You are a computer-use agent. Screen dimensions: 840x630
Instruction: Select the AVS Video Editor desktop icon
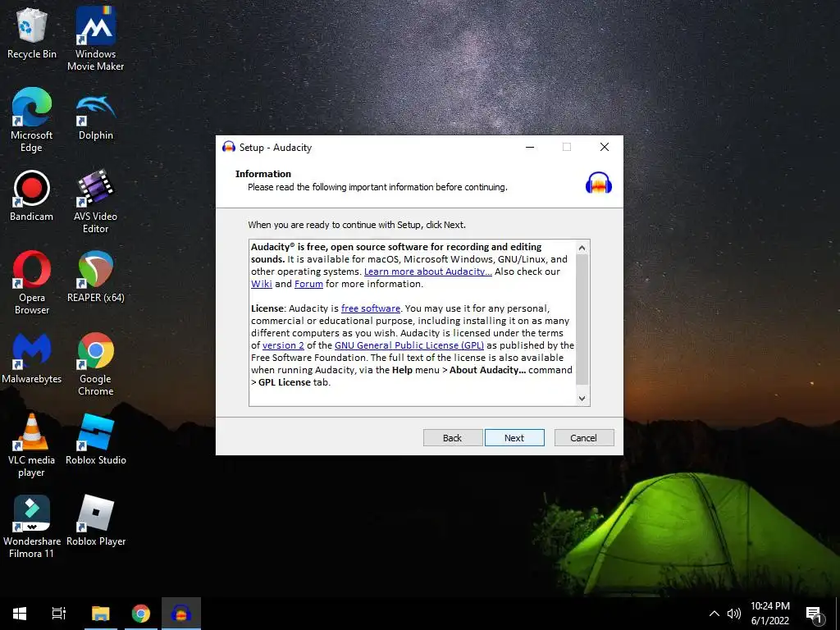pos(95,202)
